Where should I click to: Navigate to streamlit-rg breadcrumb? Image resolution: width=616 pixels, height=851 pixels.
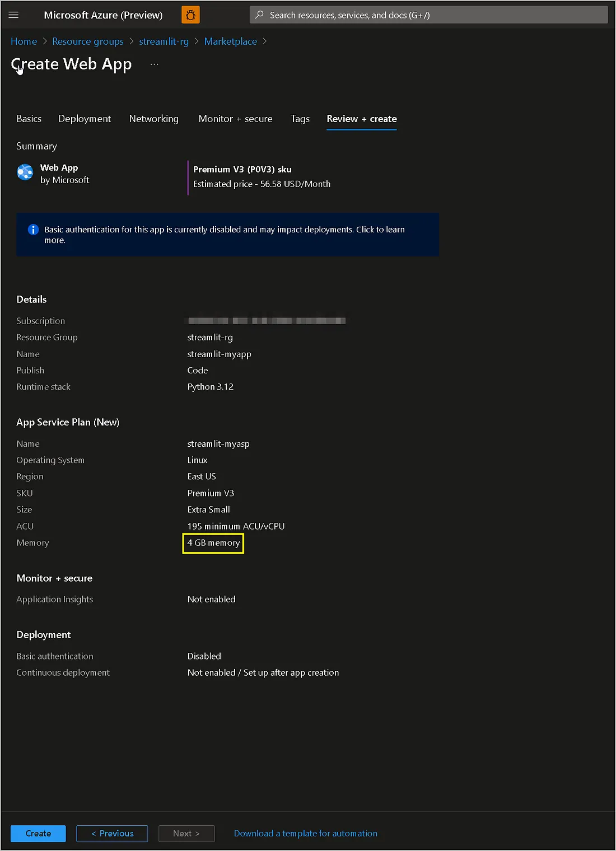click(164, 41)
